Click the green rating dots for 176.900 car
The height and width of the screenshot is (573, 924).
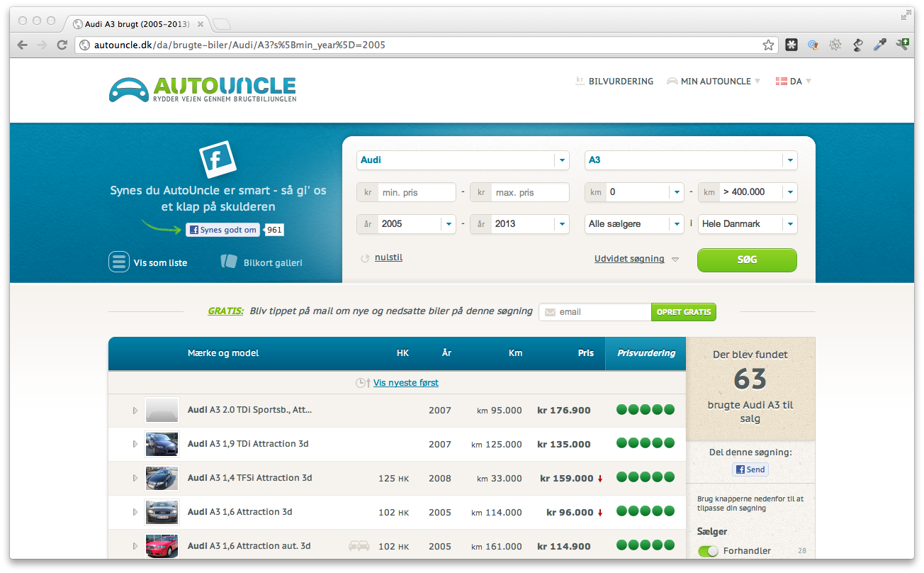click(x=645, y=410)
